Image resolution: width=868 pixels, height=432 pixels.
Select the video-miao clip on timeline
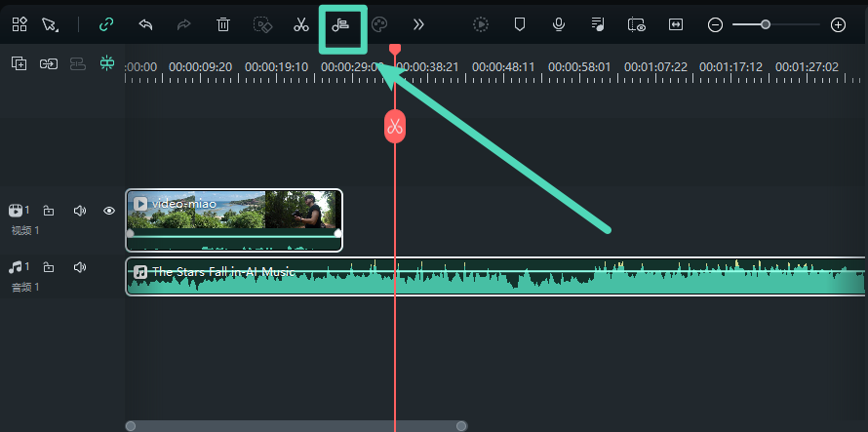tap(234, 219)
